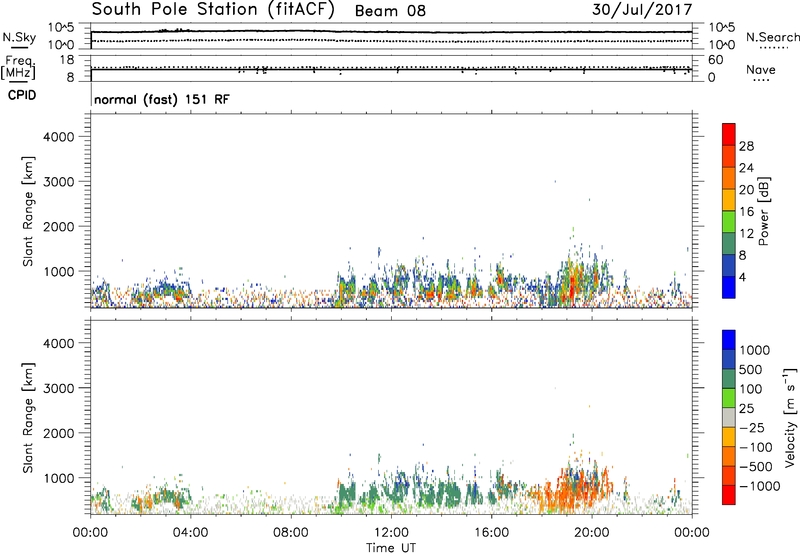Image resolution: width=800 pixels, height=554 pixels.
Task: Click the "12:00" time axis label
Action: coord(391,533)
